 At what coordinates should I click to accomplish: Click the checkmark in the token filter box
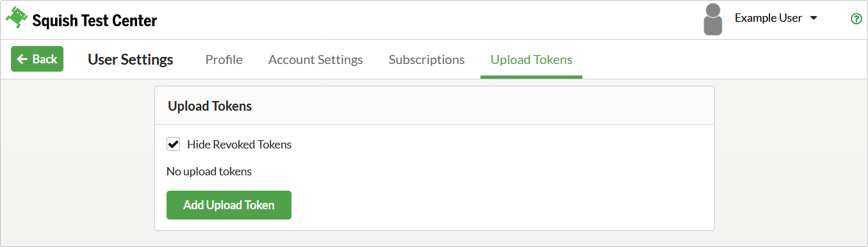coord(173,145)
